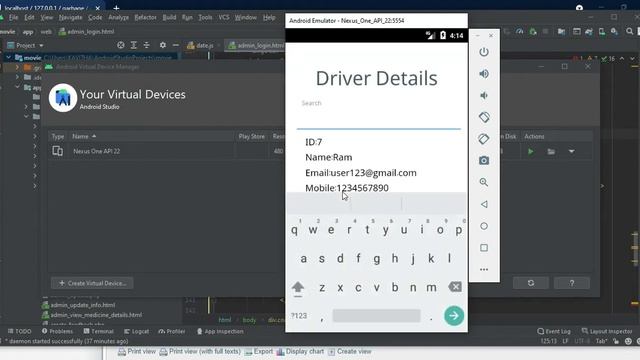Hide project panel with minus icon
Screen dimensions: 640x360
pyautogui.click(x=176, y=45)
